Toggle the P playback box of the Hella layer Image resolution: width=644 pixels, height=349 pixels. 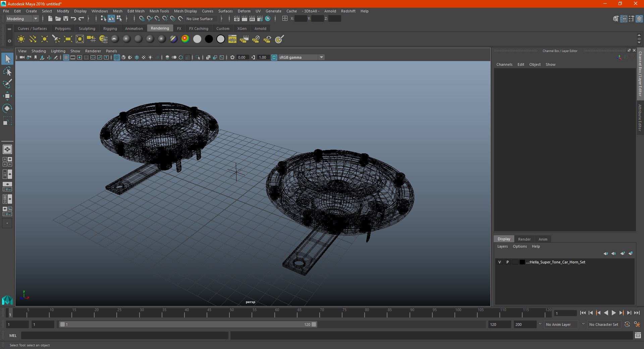tap(507, 262)
